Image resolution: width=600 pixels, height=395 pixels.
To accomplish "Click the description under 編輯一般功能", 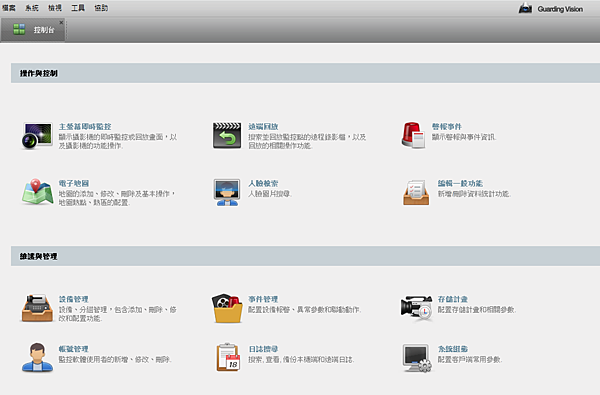I will tap(474, 194).
